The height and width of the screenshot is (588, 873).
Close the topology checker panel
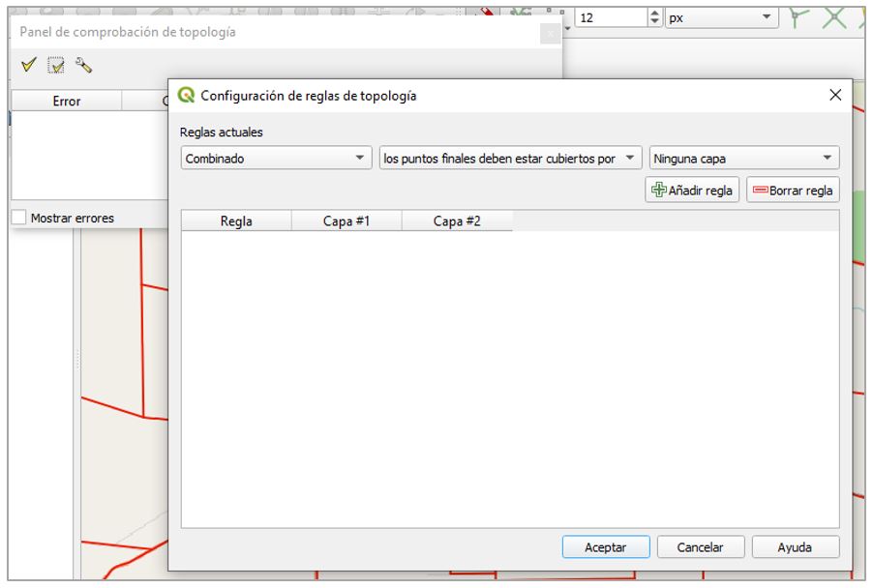coord(550,34)
